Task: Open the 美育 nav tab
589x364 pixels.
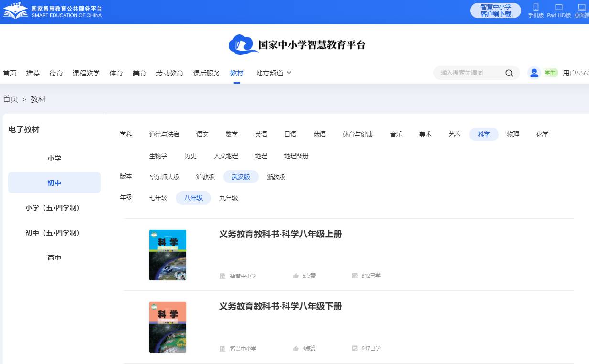Action: tap(140, 73)
